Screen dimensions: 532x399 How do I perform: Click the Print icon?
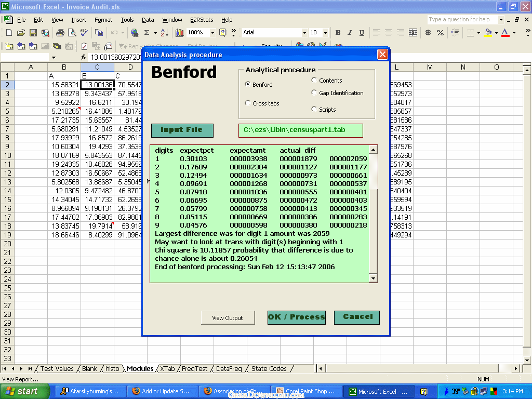tap(60, 33)
